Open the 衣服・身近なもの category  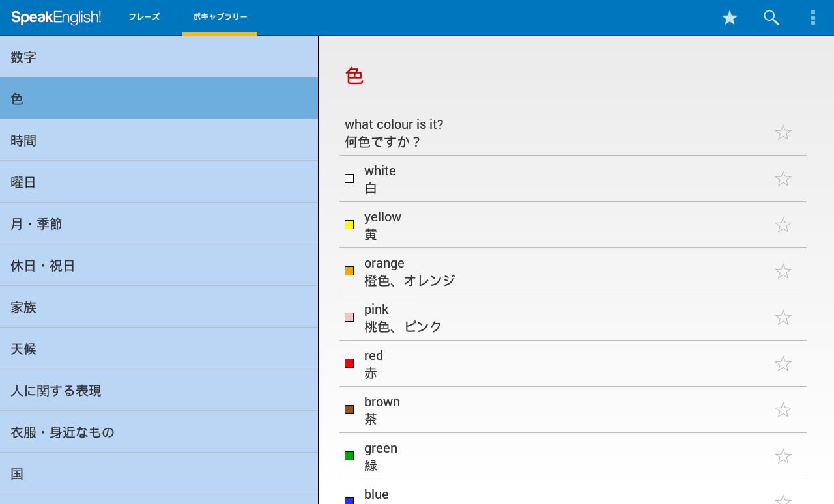point(159,432)
